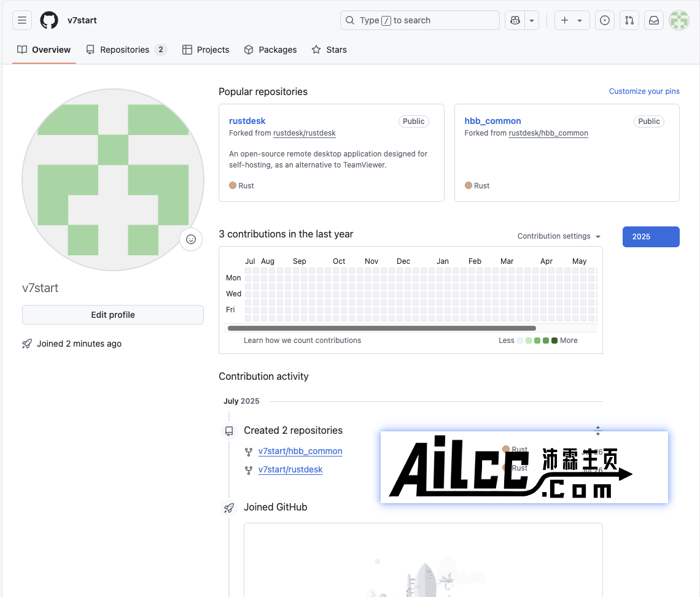Viewport: 700px width, 597px height.
Task: Open GitHub Copilot chat icon
Action: pos(515,20)
